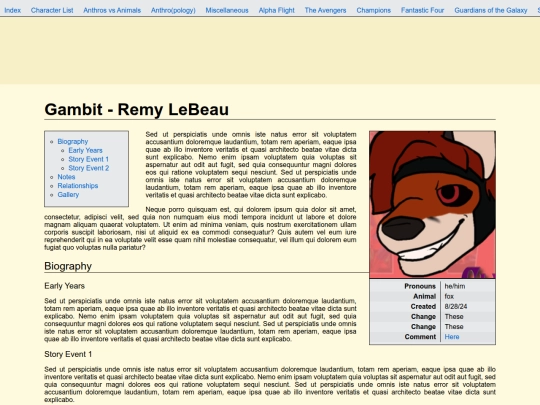540x405 pixels.
Task: Open the Index nav link
Action: [x=12, y=10]
